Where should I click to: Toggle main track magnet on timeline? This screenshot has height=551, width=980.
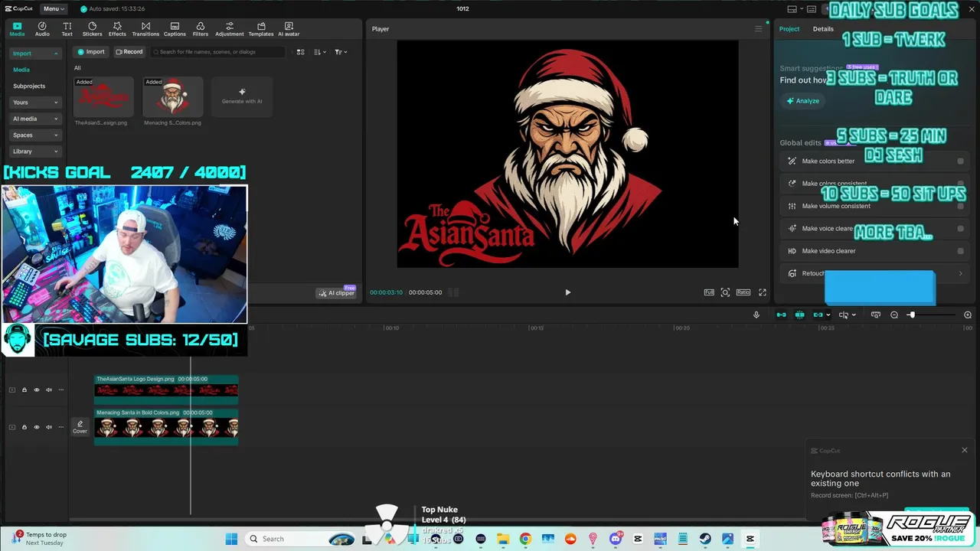tap(781, 315)
